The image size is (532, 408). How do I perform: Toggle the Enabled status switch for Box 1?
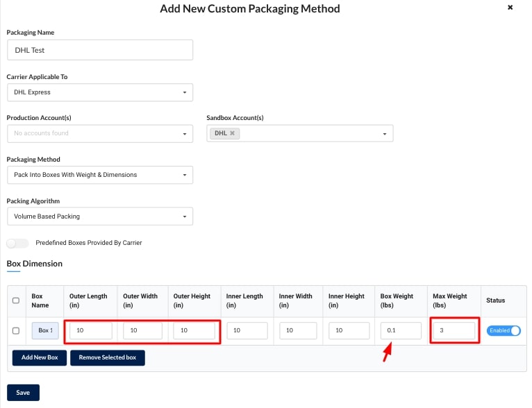click(x=504, y=331)
